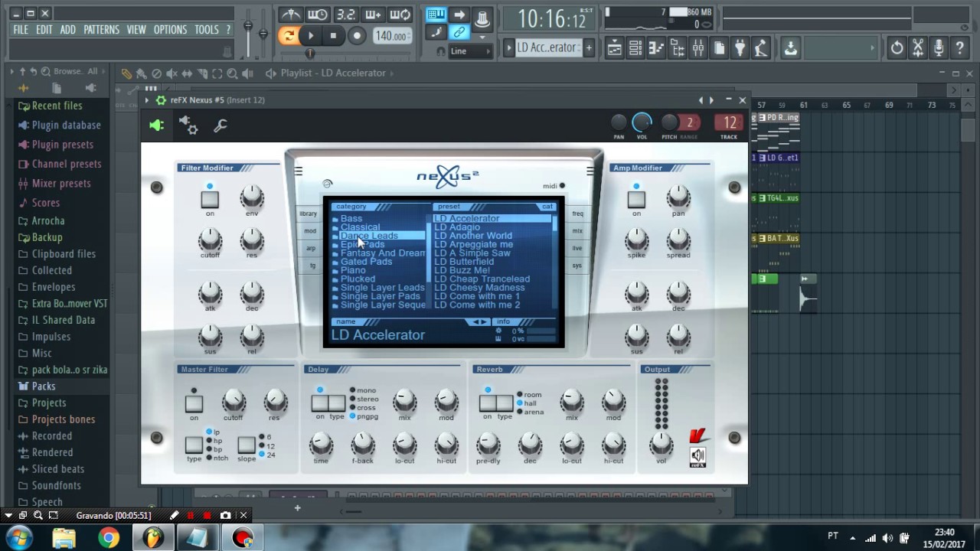The height and width of the screenshot is (551, 980).
Task: Open the PATTERNS menu
Action: 101,30
